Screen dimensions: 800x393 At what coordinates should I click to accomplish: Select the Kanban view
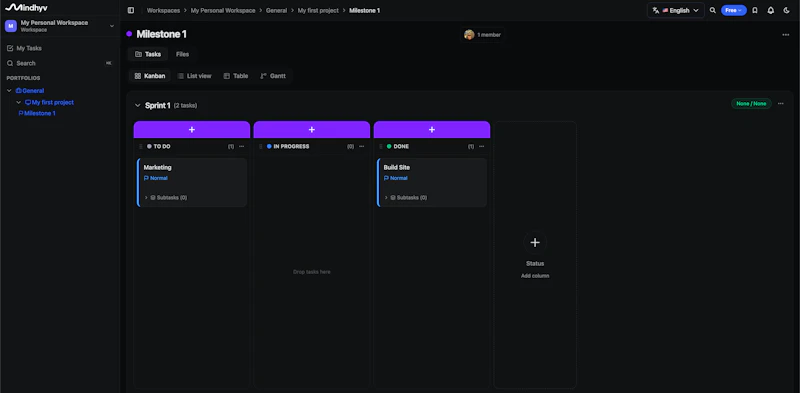click(149, 76)
